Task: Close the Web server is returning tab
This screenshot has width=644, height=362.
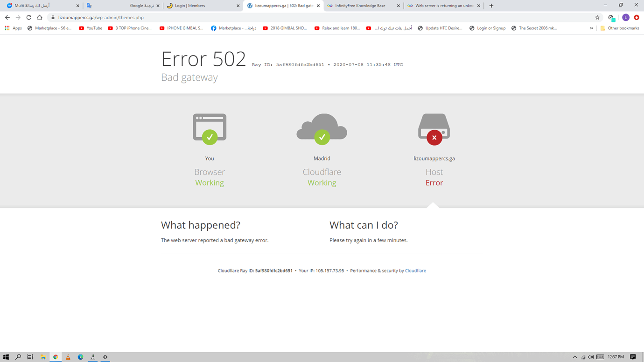Action: click(478, 6)
